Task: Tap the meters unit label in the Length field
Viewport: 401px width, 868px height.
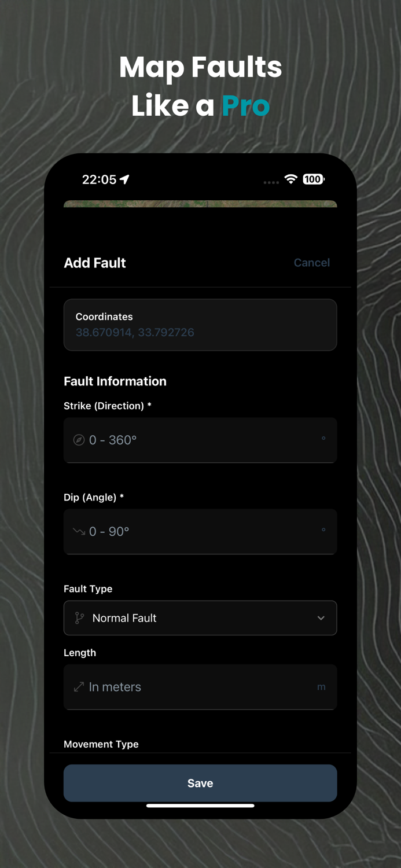Action: click(322, 687)
